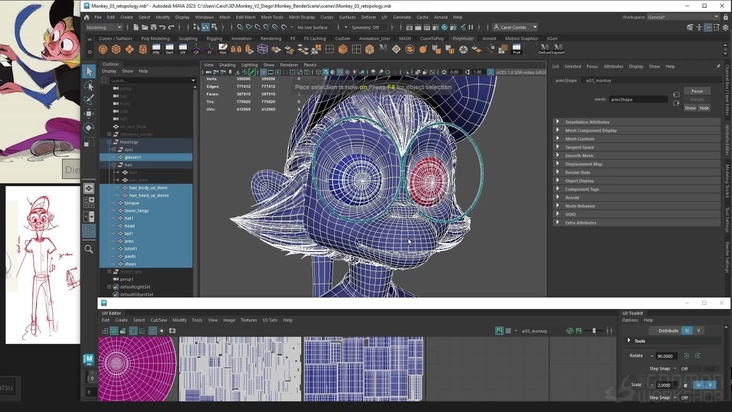Click the Open Scene folder icon
732x412 pixels.
[x=145, y=28]
